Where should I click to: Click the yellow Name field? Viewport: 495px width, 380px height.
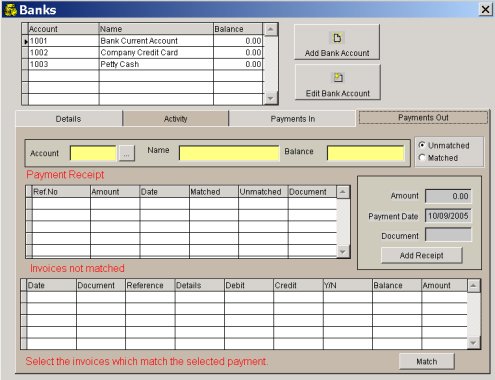[229, 153]
